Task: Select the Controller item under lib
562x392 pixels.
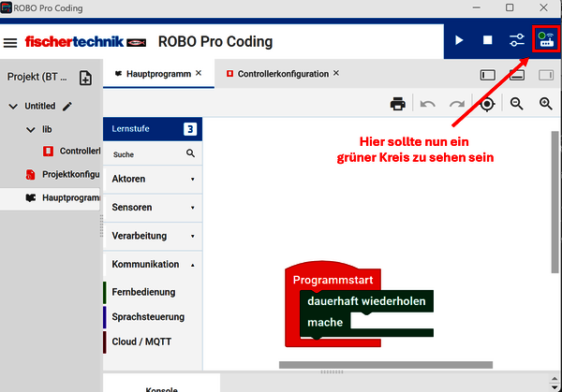Action: (72, 151)
